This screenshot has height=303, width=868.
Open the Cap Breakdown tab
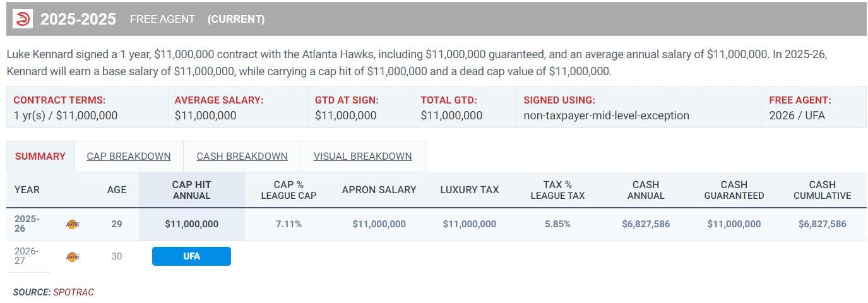tap(129, 157)
